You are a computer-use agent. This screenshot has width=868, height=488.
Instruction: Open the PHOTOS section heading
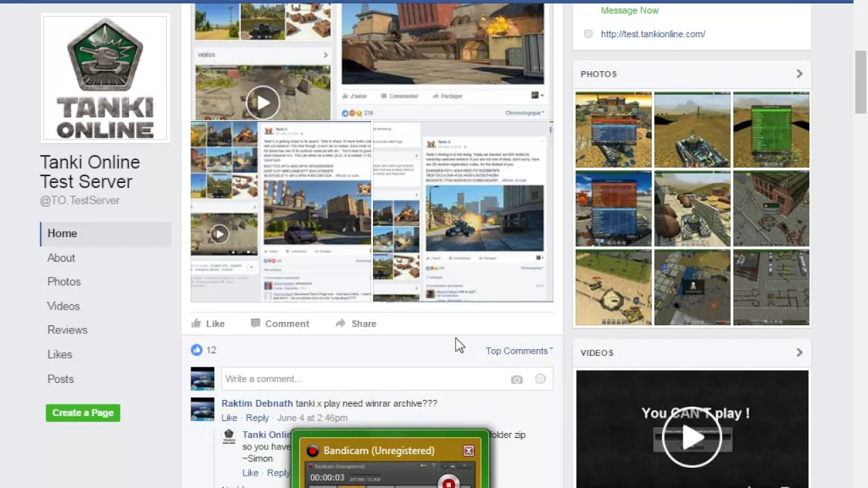coord(599,74)
